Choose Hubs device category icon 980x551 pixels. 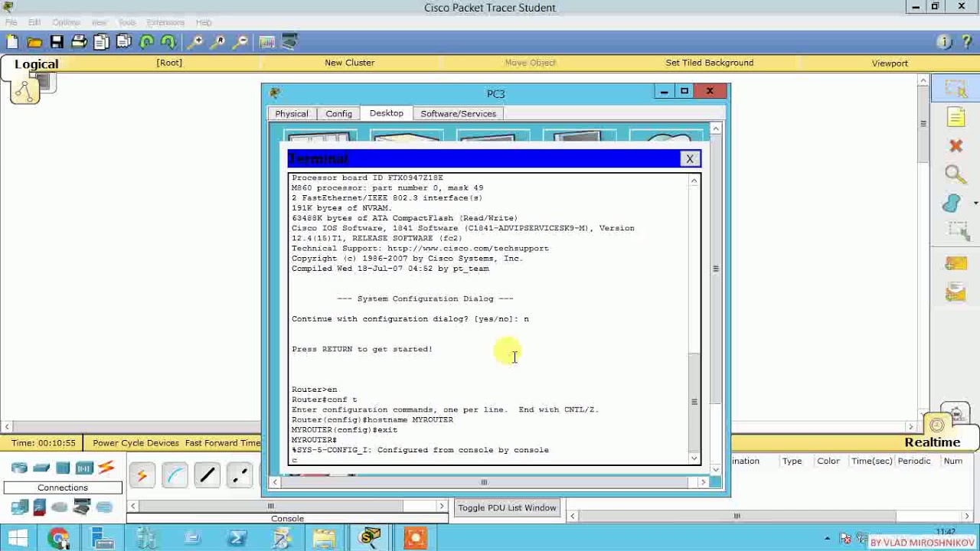63,468
